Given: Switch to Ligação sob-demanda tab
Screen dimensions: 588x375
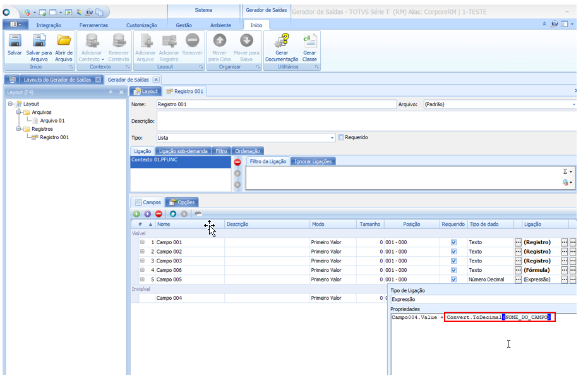Looking at the screenshot, I should (x=183, y=151).
